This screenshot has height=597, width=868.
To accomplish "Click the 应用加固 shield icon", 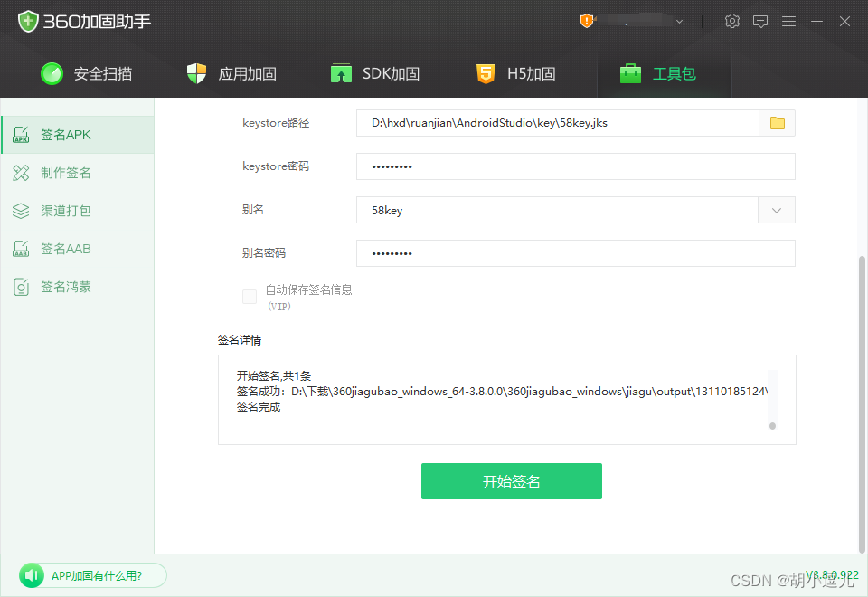I will click(196, 73).
